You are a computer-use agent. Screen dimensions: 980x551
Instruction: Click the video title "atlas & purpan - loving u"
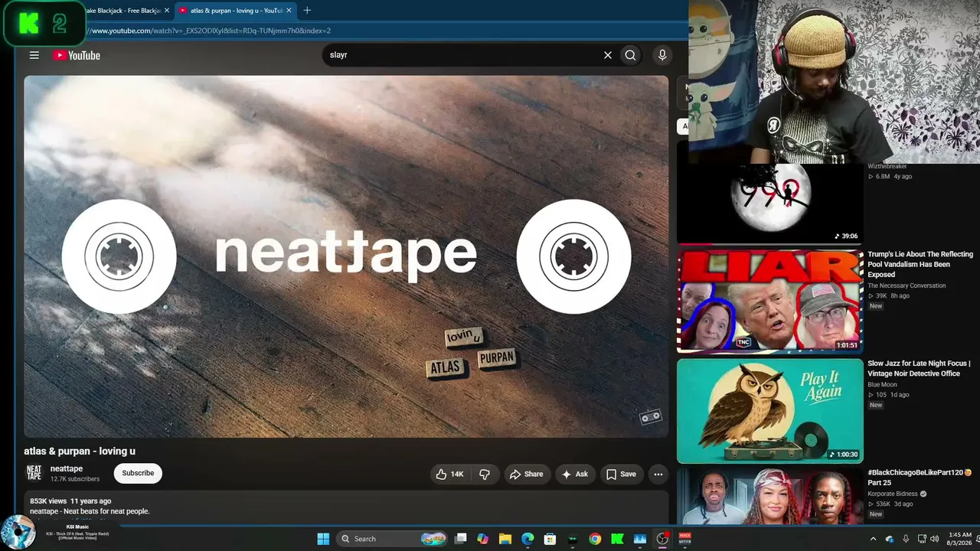tap(80, 452)
